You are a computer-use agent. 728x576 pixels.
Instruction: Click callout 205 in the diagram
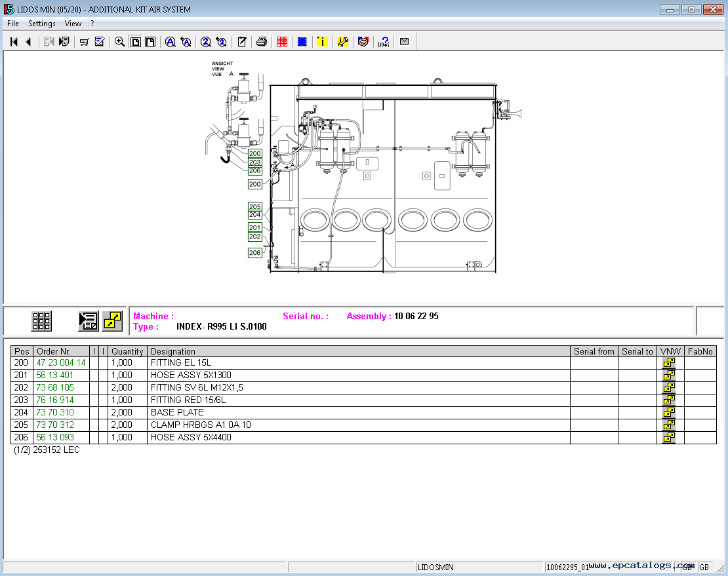pos(254,206)
